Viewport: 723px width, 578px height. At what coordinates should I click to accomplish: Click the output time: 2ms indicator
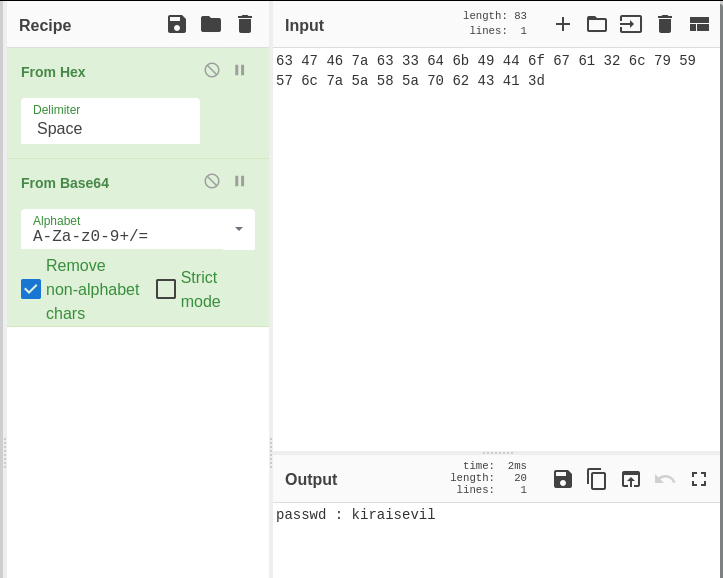pos(495,466)
